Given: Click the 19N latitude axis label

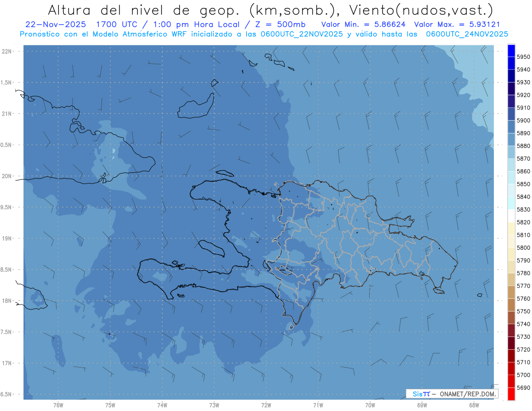Looking at the screenshot, I should [x=7, y=239].
